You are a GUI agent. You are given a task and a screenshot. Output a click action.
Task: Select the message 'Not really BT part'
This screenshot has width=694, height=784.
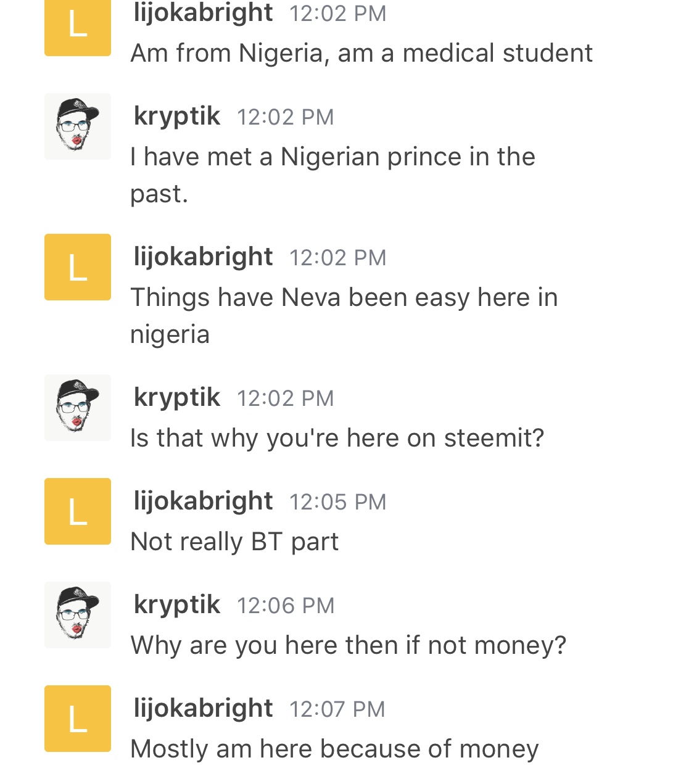tap(234, 542)
